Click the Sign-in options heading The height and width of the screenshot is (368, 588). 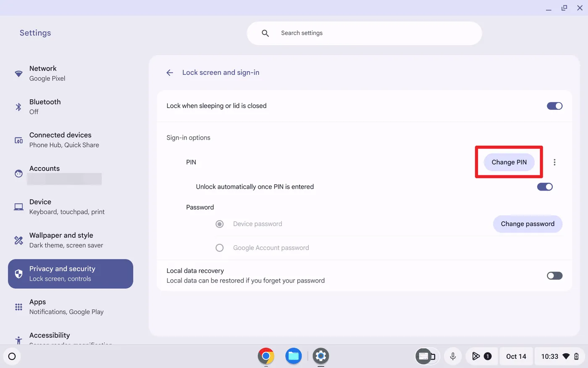(188, 138)
